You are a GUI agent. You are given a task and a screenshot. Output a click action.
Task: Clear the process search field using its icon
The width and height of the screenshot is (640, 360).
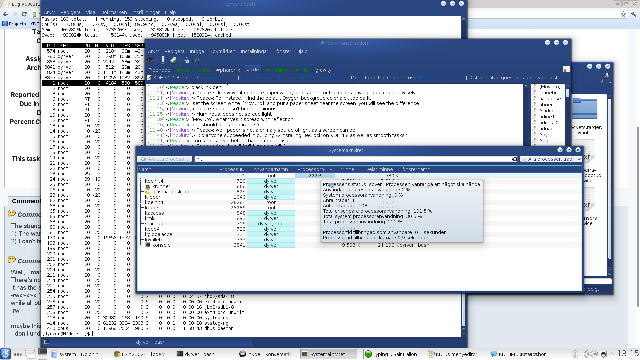pyautogui.click(x=514, y=159)
